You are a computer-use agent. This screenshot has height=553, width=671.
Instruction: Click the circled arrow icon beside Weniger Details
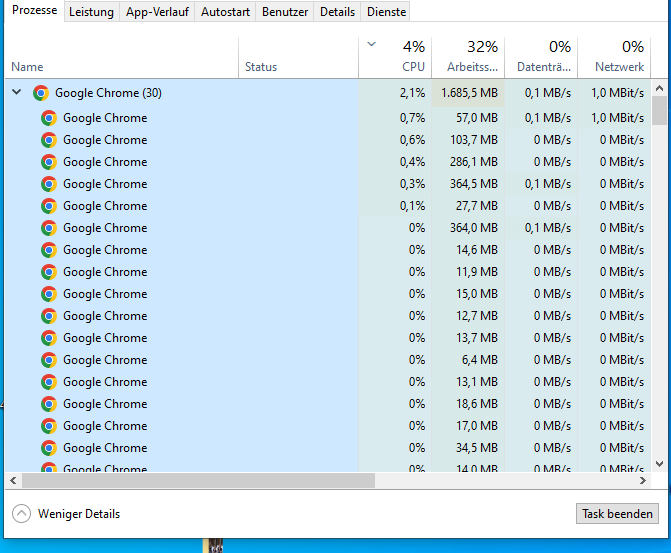coord(21,514)
